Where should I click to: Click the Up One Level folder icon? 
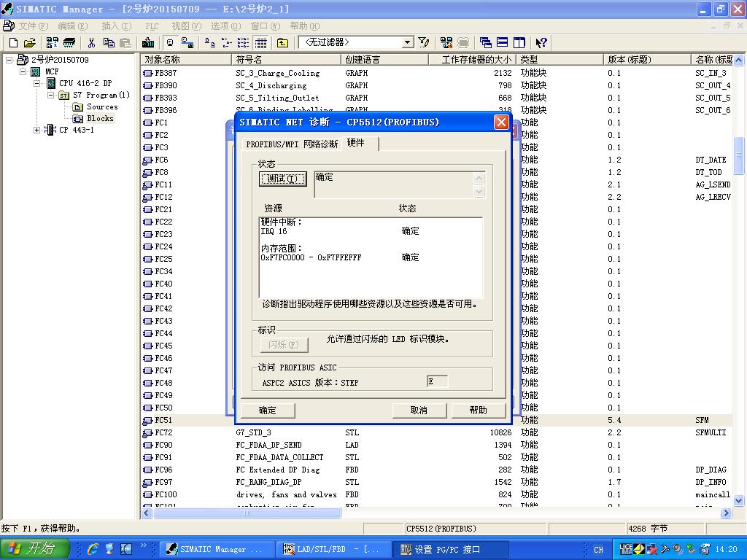pyautogui.click(x=282, y=43)
